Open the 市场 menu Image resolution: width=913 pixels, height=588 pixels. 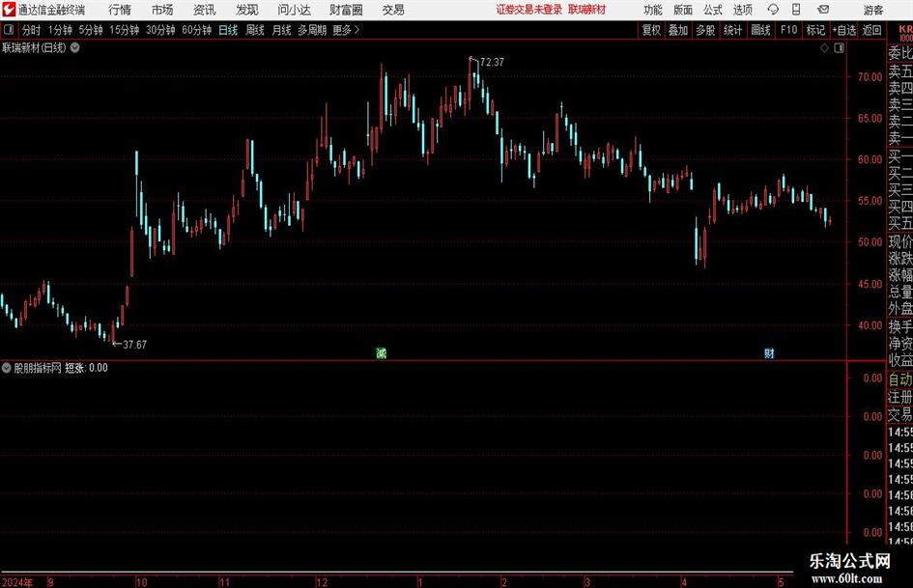coord(162,10)
